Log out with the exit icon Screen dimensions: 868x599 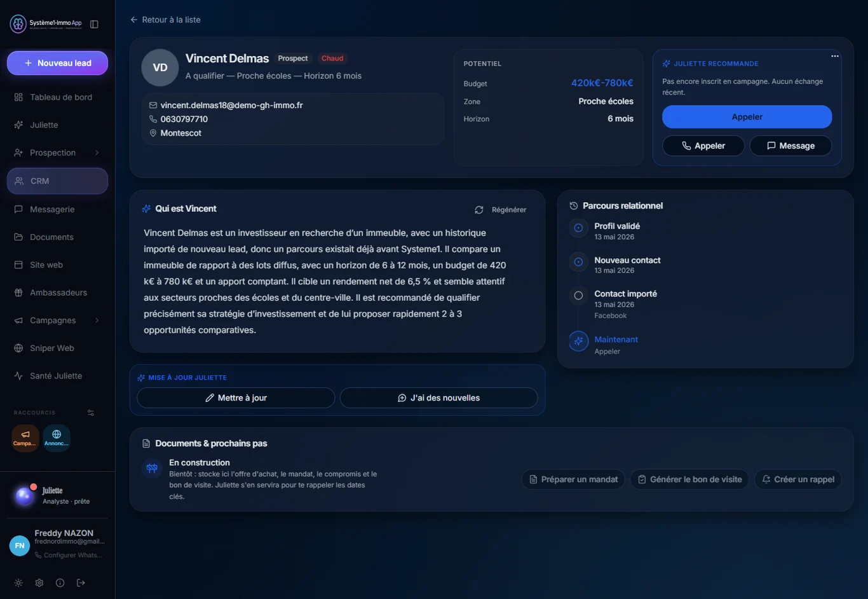click(81, 583)
